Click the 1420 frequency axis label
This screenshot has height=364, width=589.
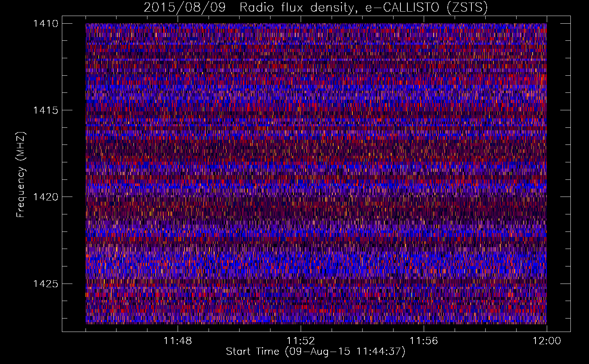point(46,197)
